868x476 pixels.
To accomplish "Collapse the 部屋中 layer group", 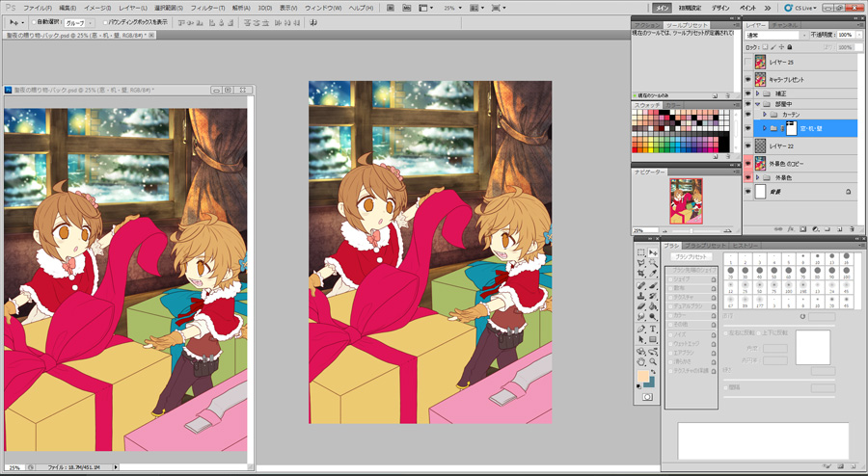I will coord(757,104).
